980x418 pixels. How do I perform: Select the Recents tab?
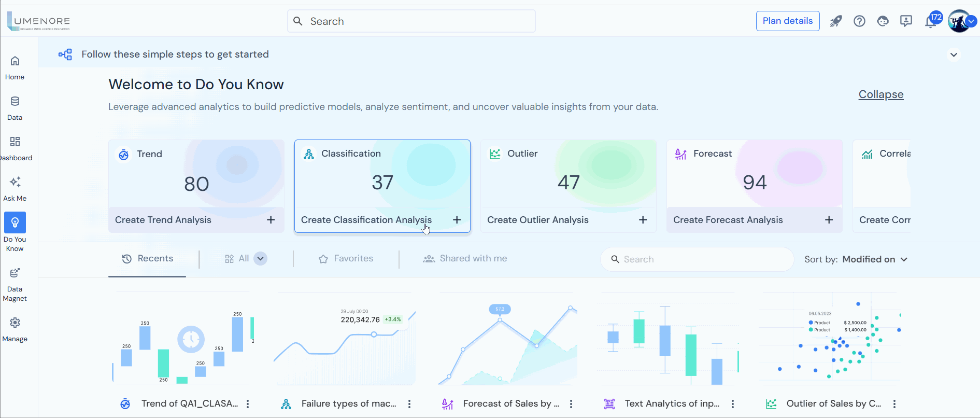pos(147,259)
